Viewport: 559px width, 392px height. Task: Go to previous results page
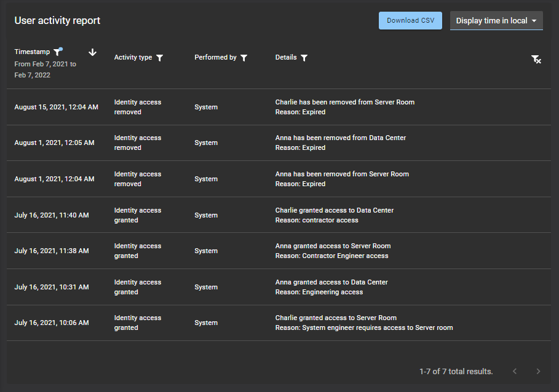[x=515, y=371]
